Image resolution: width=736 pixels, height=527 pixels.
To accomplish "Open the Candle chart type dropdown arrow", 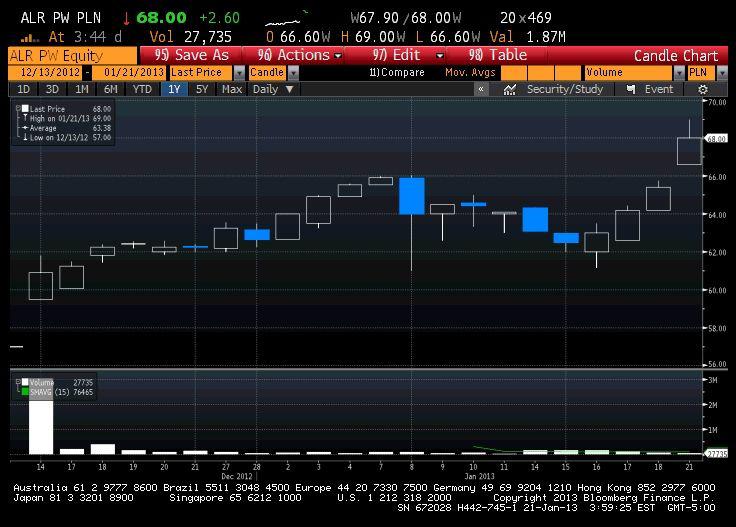I will [293, 73].
